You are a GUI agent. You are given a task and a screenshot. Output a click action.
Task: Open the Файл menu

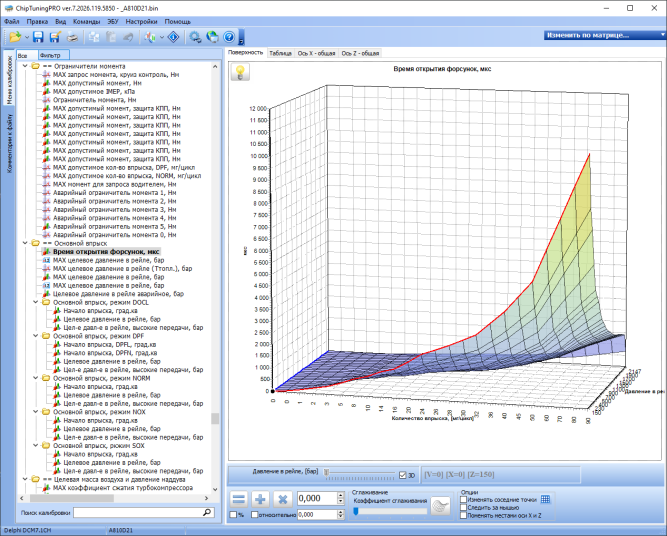click(x=11, y=22)
